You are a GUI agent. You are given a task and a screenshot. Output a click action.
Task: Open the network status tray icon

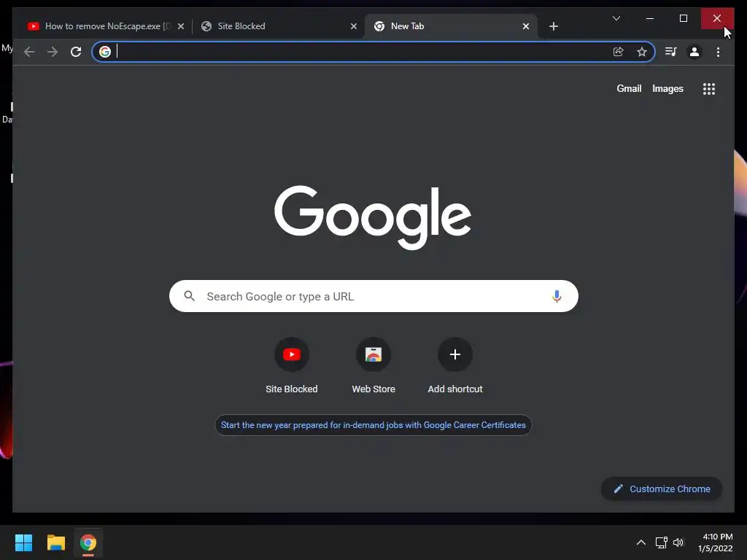pos(661,542)
